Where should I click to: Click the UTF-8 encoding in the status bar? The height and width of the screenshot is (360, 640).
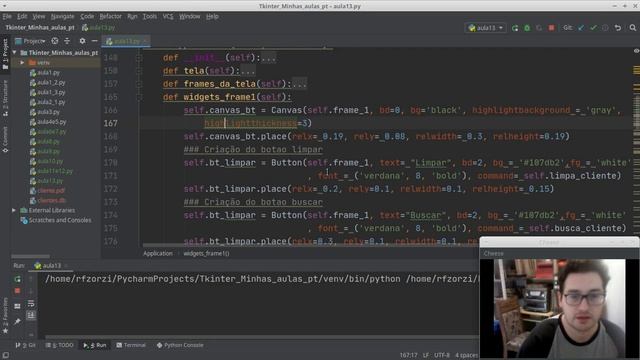(442, 355)
